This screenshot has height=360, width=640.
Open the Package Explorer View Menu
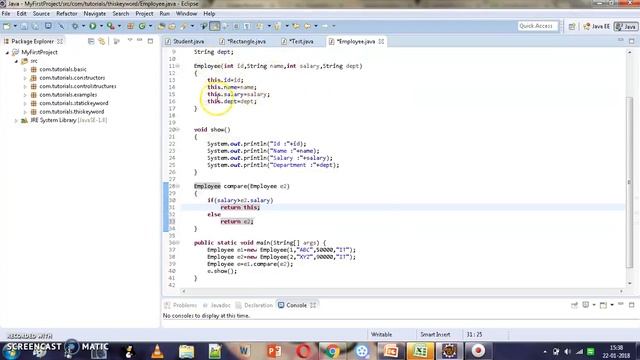pos(130,41)
